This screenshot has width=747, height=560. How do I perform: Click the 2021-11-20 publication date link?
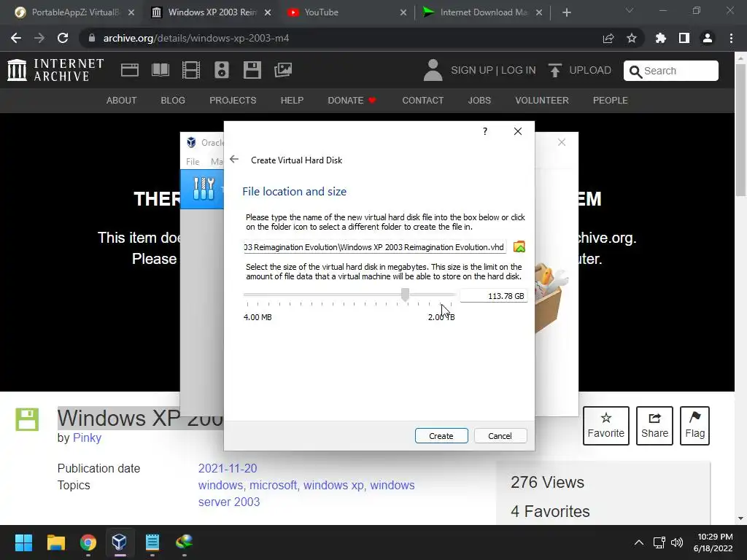(228, 468)
